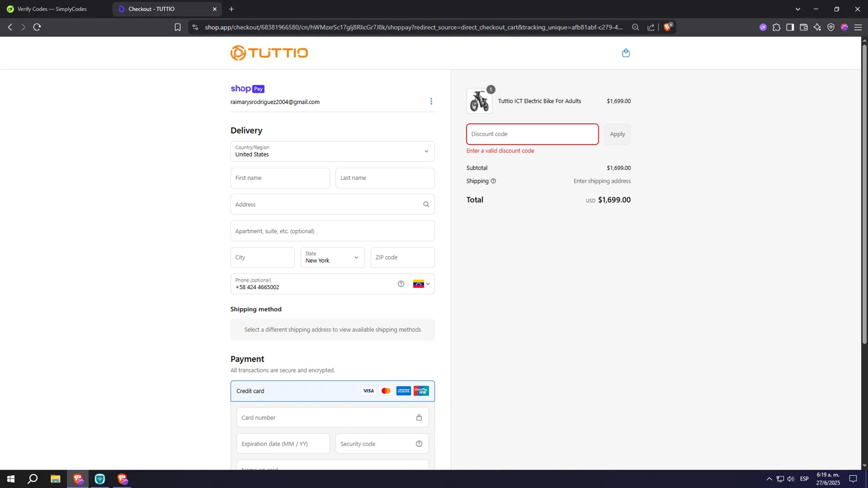Open ESP language indicator in tray
The height and width of the screenshot is (488, 868).
click(x=804, y=479)
